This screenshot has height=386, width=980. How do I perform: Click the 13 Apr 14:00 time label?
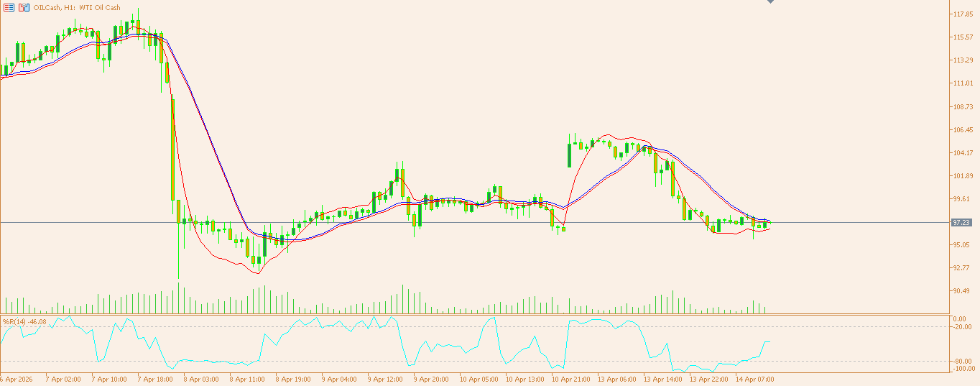(662, 379)
